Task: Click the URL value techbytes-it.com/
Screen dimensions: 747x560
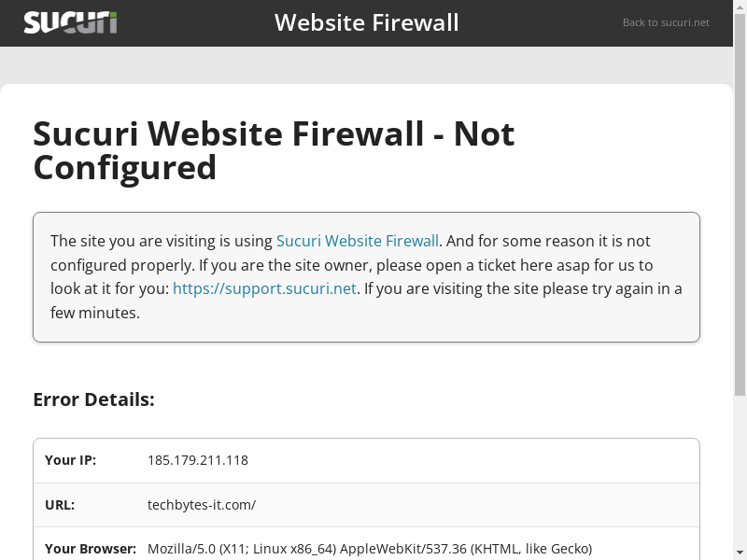Action: pos(202,505)
